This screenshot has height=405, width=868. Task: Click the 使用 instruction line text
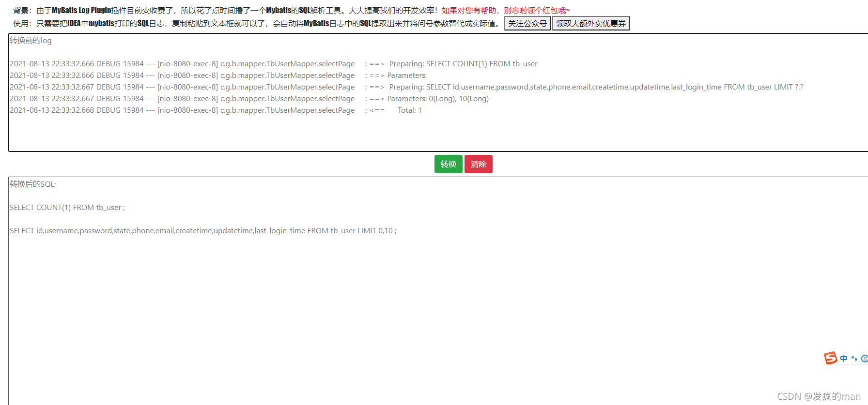coord(257,23)
